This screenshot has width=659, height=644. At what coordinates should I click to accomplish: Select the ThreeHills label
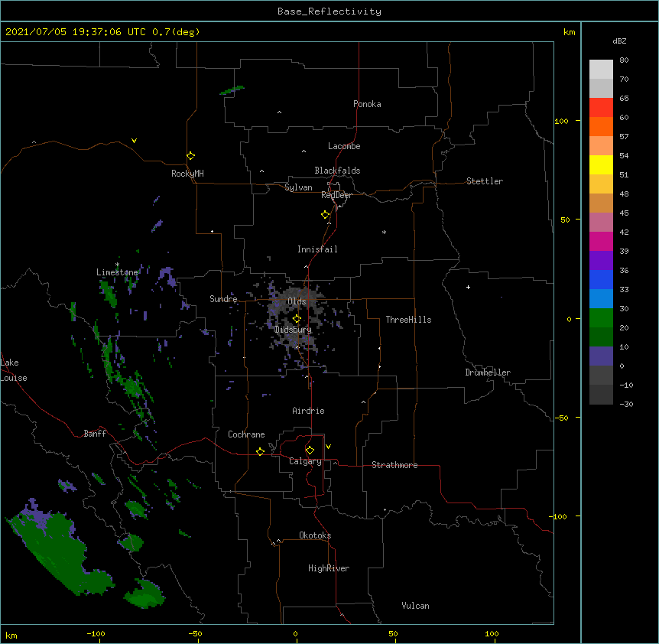tap(408, 320)
